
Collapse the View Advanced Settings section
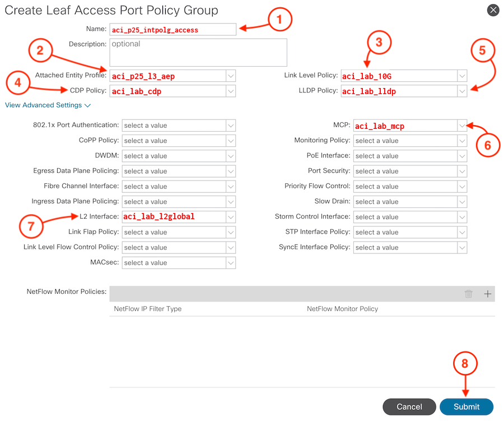coord(48,105)
